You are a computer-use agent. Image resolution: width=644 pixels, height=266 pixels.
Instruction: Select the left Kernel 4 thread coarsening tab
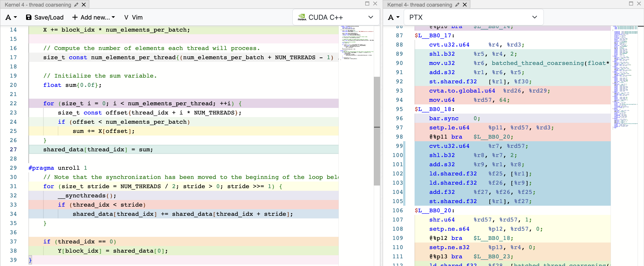(37, 4)
